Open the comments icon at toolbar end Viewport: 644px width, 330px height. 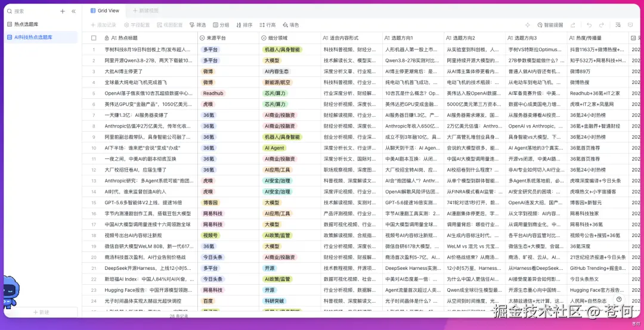click(630, 25)
